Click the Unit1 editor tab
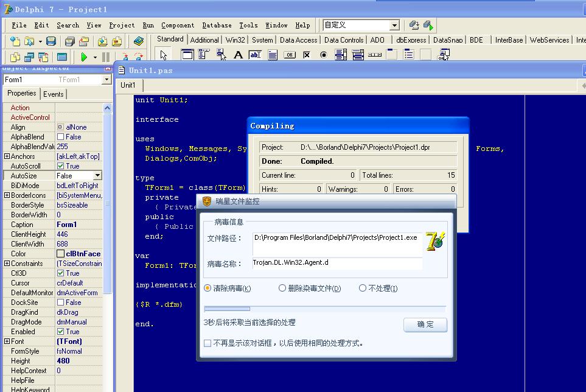Image resolution: width=586 pixels, height=392 pixels. point(128,85)
